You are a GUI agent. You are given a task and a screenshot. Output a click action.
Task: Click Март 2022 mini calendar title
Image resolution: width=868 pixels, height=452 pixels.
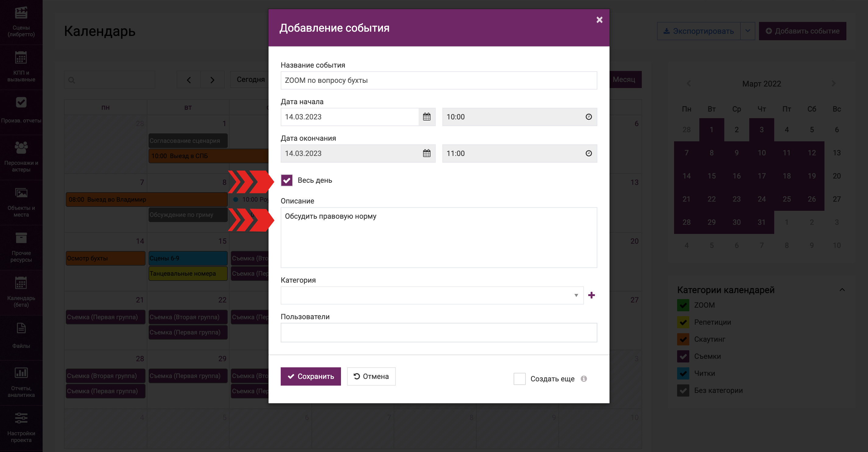click(761, 83)
